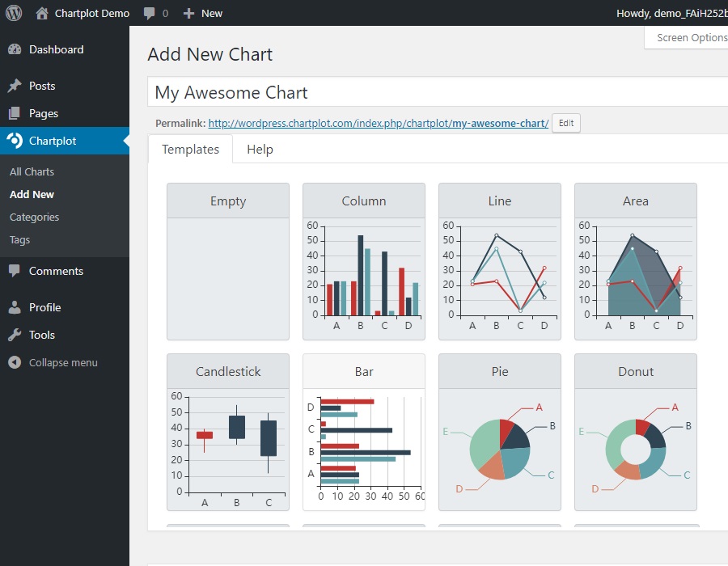Choose the Candlestick chart template
The image size is (728, 566).
click(x=228, y=432)
